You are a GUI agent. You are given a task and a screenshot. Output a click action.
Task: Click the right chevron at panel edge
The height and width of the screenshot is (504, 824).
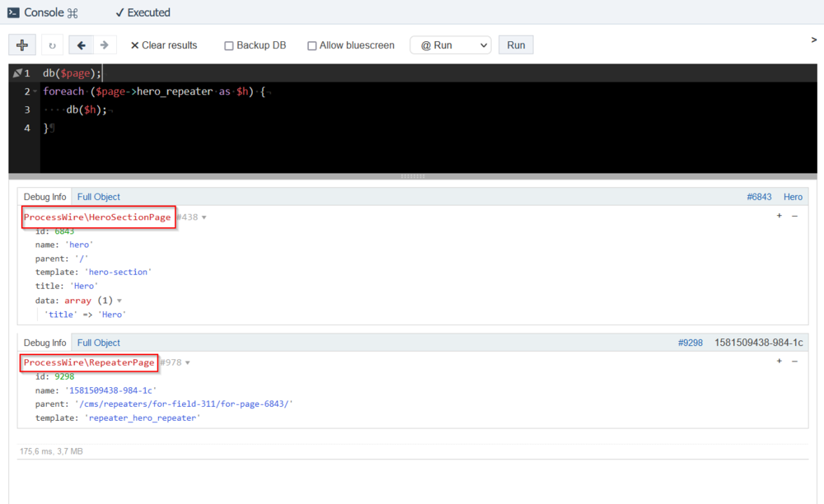tap(814, 40)
